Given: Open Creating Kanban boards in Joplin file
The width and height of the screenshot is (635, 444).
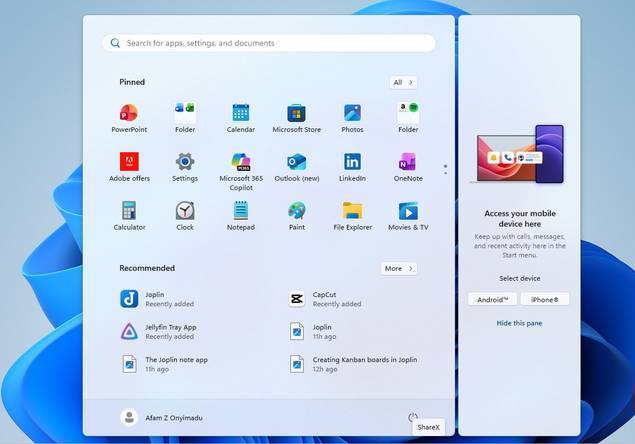Looking at the screenshot, I should point(353,364).
